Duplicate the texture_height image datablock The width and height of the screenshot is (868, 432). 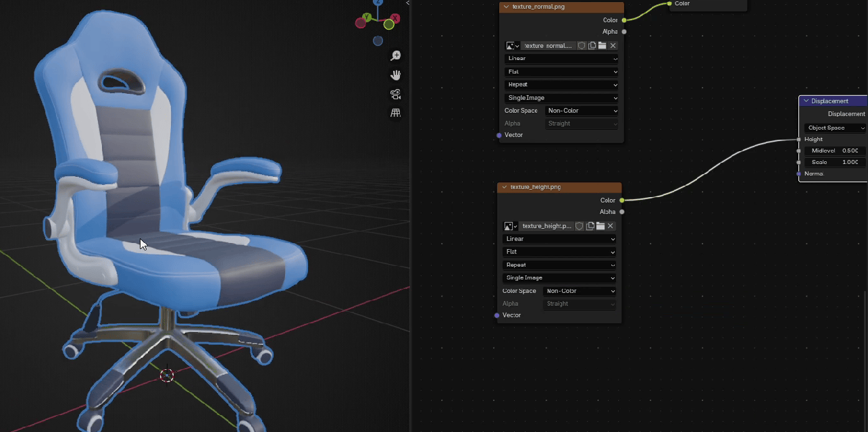point(590,226)
